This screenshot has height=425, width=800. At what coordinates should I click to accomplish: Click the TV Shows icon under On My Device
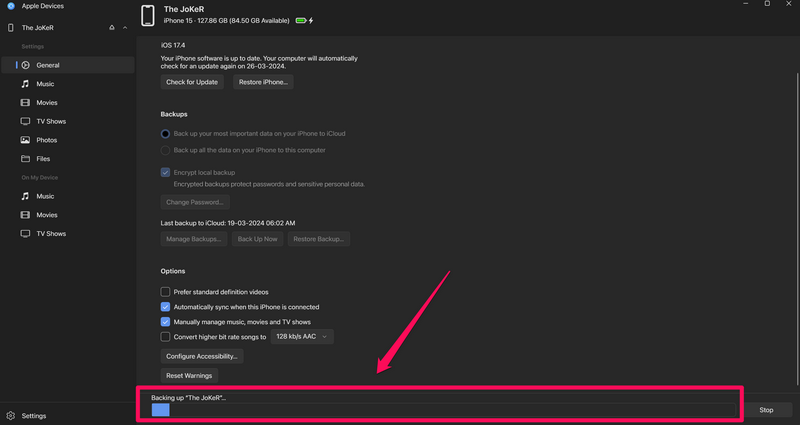(25, 234)
